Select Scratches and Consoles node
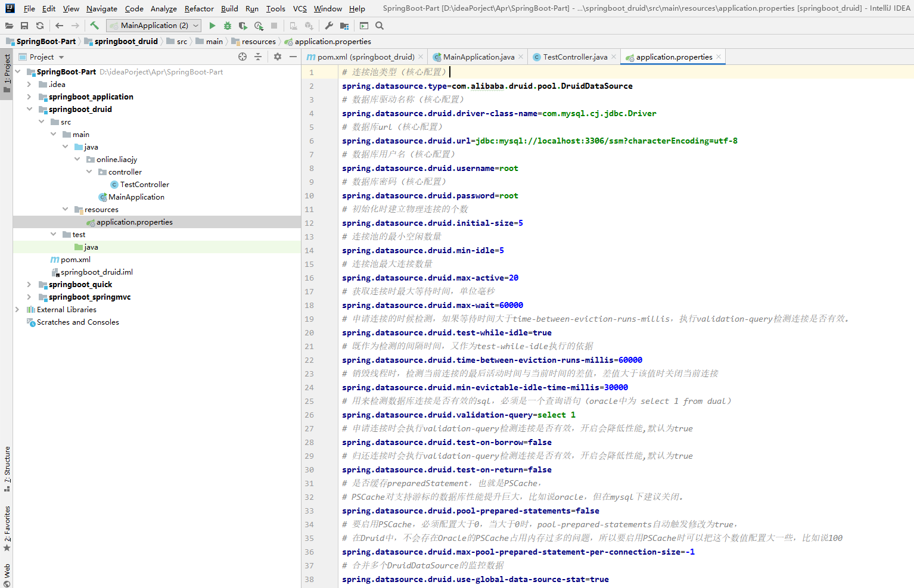 [x=78, y=322]
